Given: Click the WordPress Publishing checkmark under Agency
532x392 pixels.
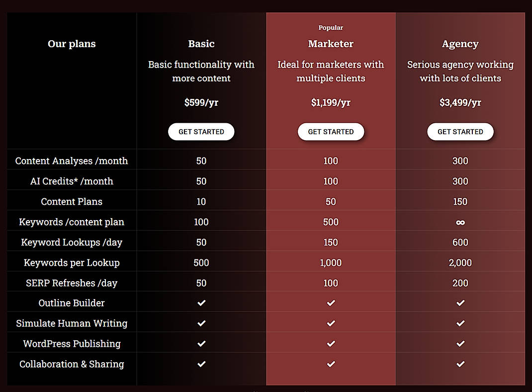Looking at the screenshot, I should pyautogui.click(x=460, y=343).
